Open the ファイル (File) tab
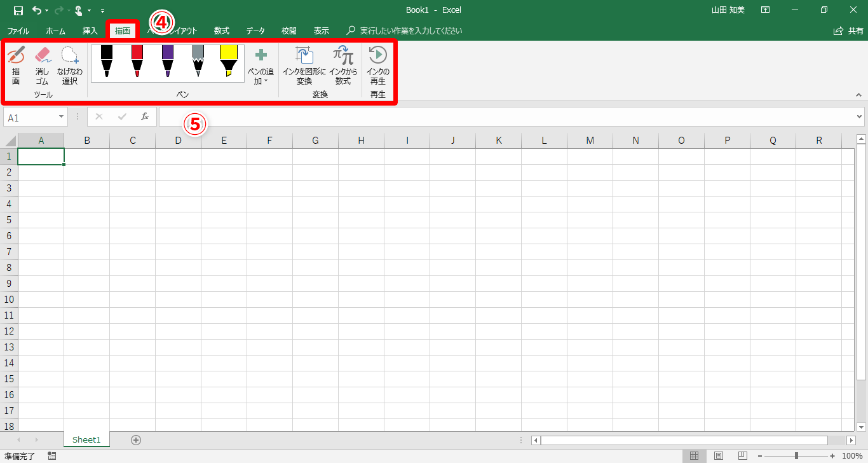 [18, 31]
